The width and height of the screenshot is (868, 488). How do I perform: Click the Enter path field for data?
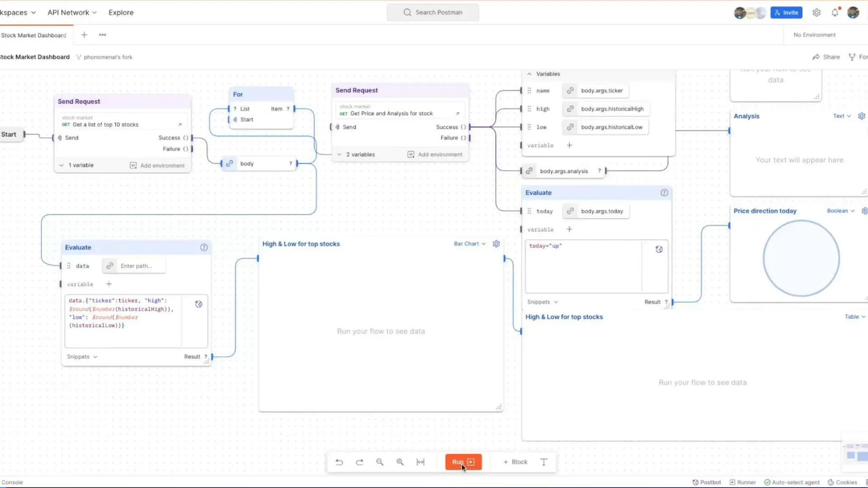(136, 266)
